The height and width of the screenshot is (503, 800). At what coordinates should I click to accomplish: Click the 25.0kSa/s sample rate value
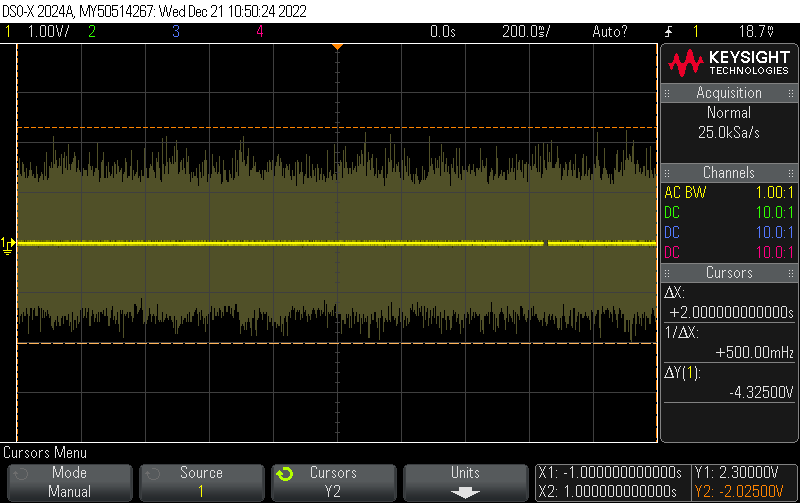729,133
